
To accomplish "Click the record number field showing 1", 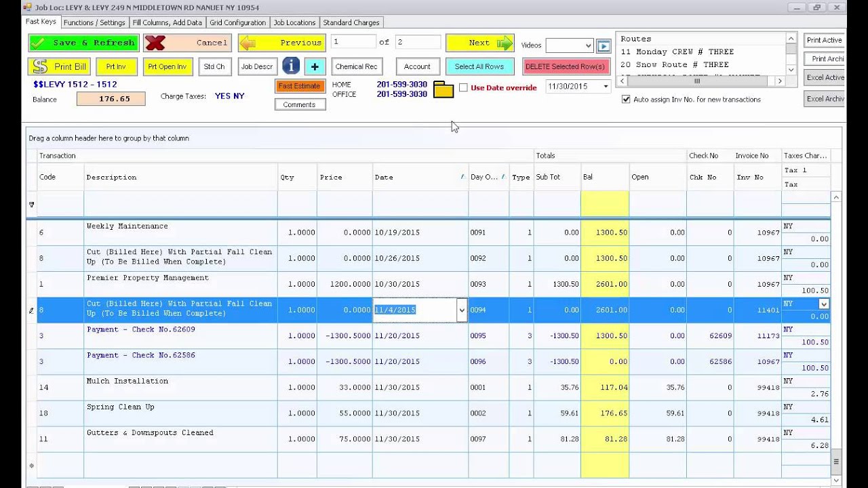I will pos(353,42).
